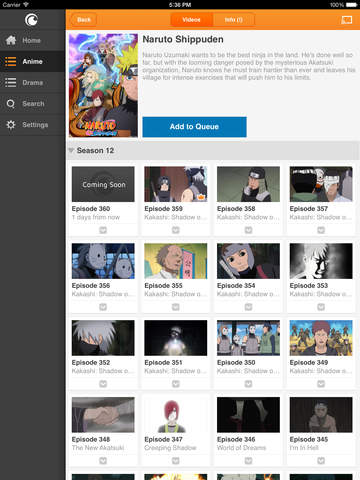Expand options under Episode 355
360x480 pixels.
[176, 307]
